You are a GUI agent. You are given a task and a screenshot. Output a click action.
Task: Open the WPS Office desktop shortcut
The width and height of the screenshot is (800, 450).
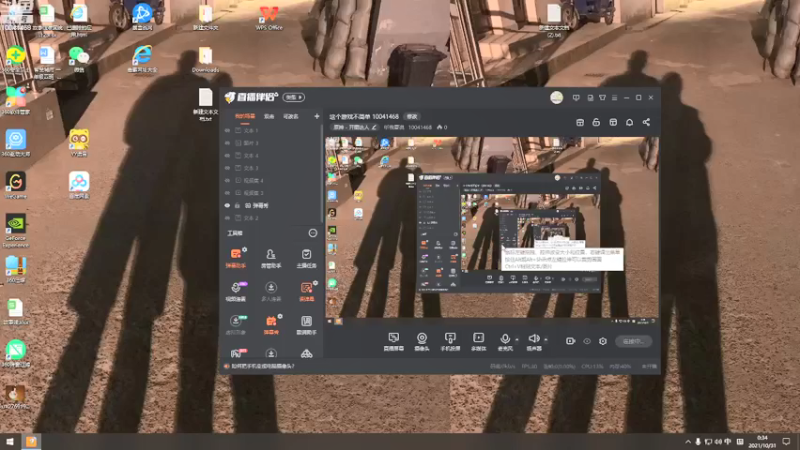pyautogui.click(x=269, y=17)
